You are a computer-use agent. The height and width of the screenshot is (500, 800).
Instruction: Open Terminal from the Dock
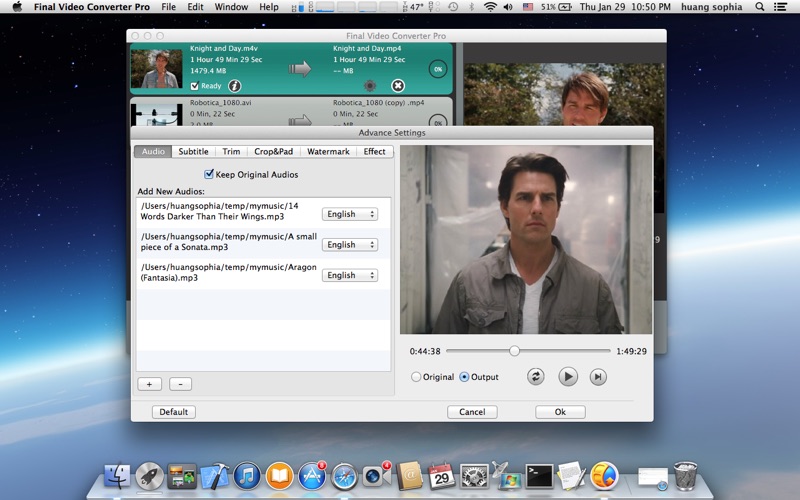(x=539, y=476)
